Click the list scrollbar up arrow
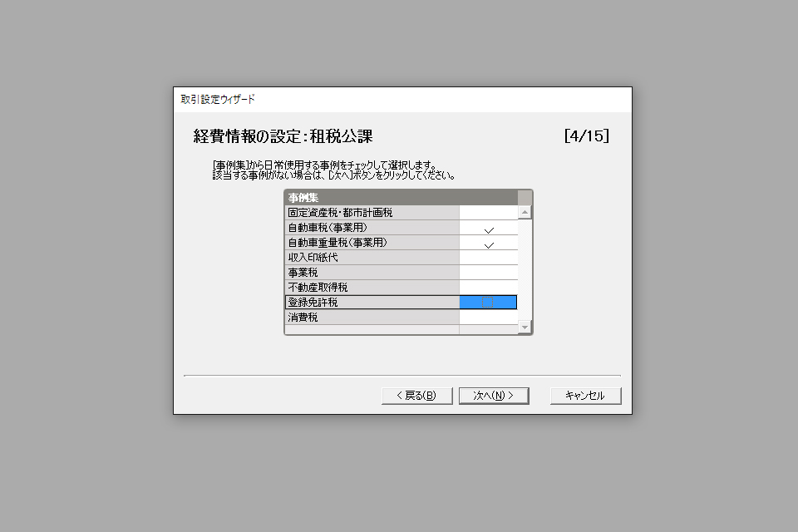This screenshot has height=532, width=798. (525, 212)
